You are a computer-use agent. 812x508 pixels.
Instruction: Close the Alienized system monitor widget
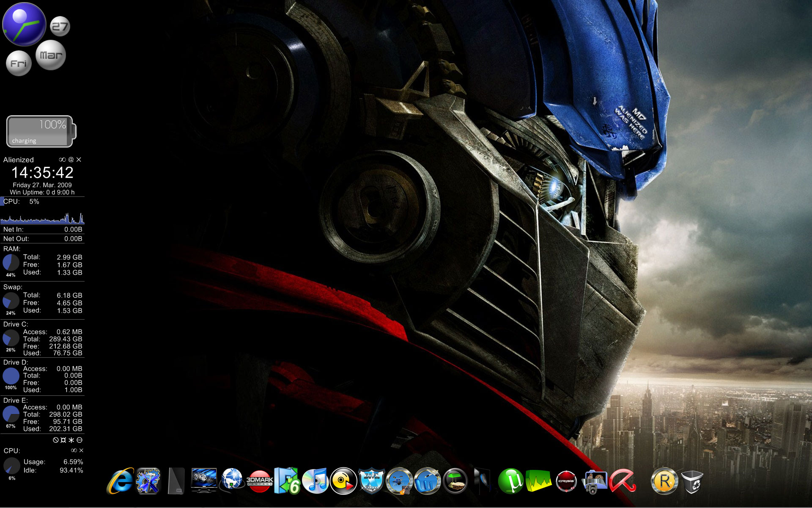pyautogui.click(x=79, y=160)
